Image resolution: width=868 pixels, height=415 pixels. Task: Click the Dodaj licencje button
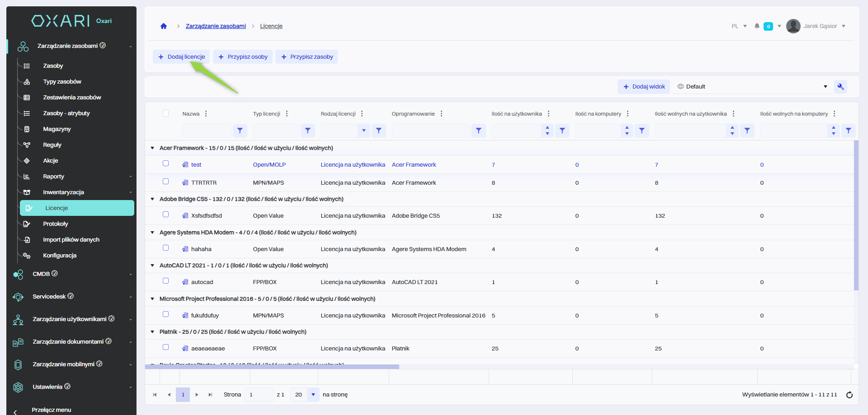[181, 57]
